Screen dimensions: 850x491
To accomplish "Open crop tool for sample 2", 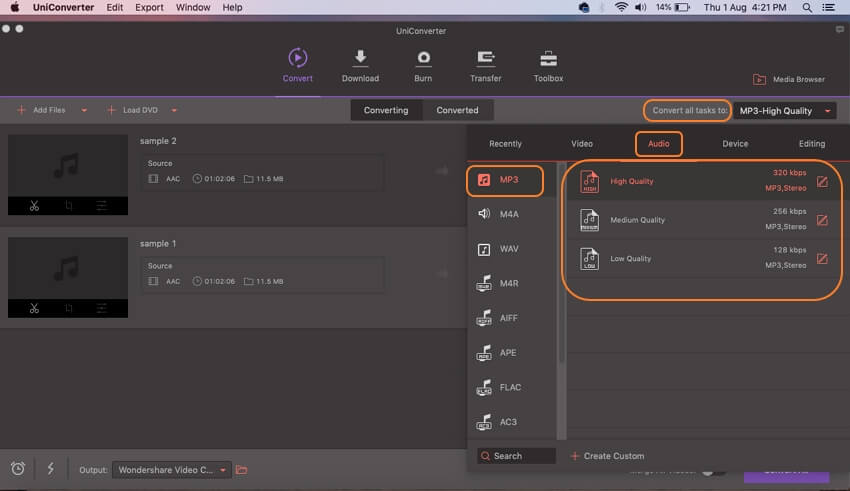I will pyautogui.click(x=68, y=205).
